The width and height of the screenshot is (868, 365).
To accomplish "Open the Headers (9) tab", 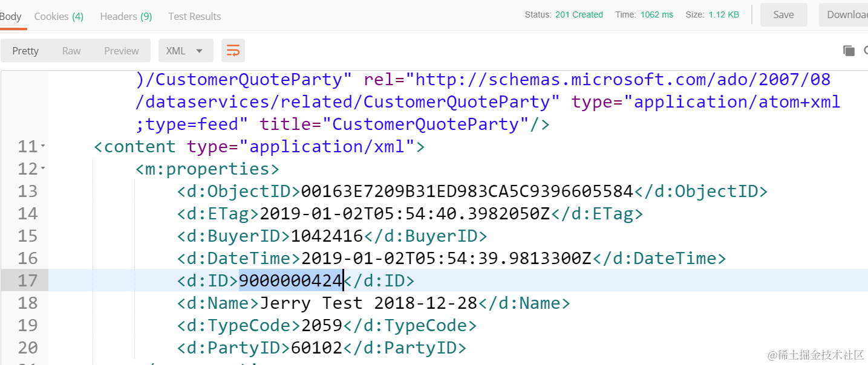I will coord(126,16).
